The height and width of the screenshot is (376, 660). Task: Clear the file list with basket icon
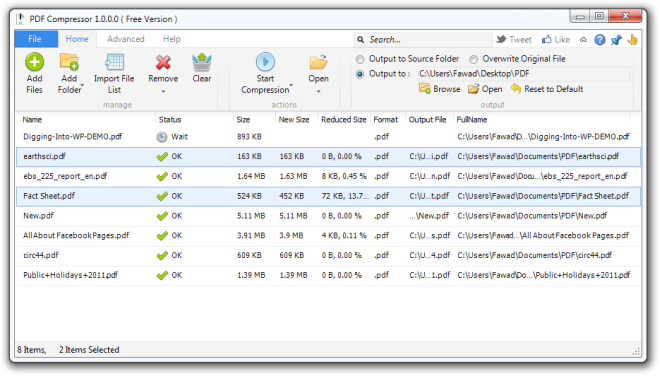[x=202, y=62]
